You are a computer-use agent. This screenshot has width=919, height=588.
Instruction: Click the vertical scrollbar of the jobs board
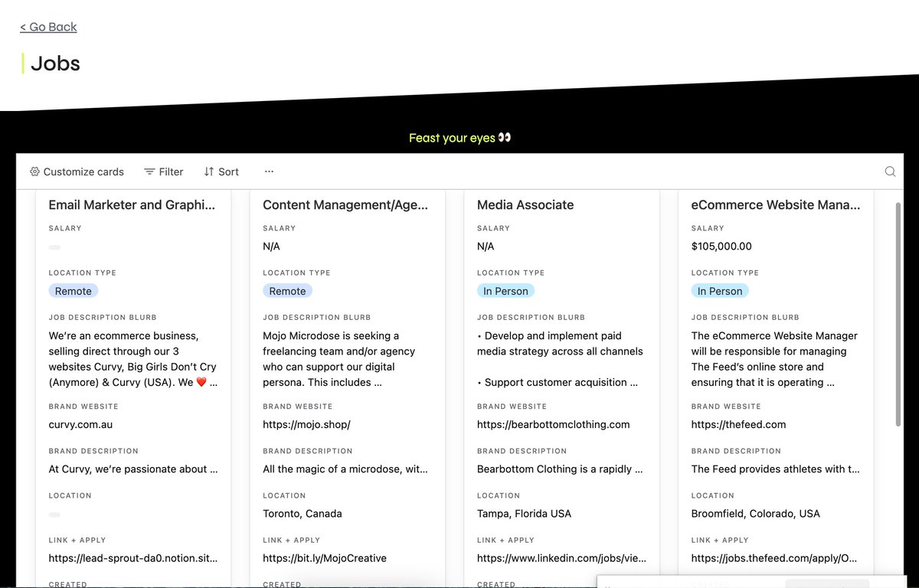pyautogui.click(x=898, y=315)
